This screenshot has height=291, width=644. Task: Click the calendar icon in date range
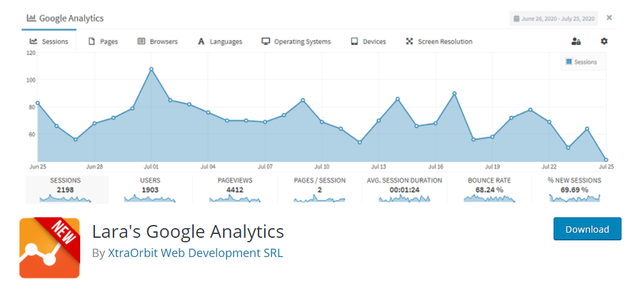pos(516,19)
